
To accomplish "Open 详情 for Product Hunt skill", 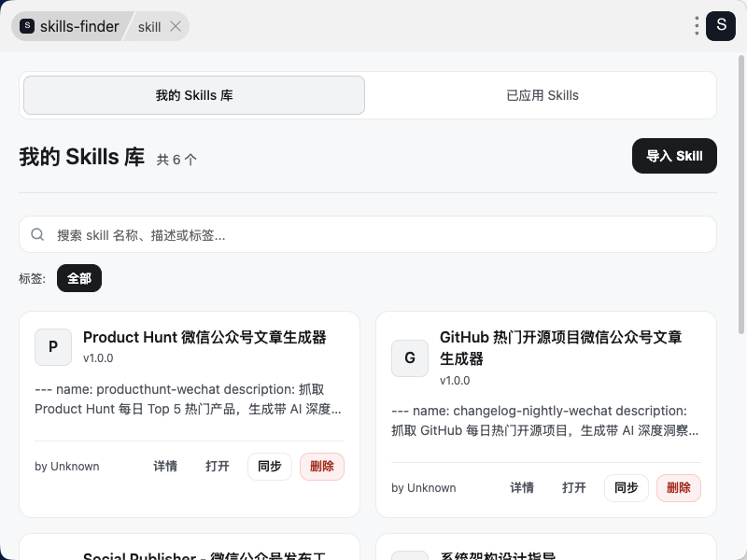I will click(x=165, y=467).
